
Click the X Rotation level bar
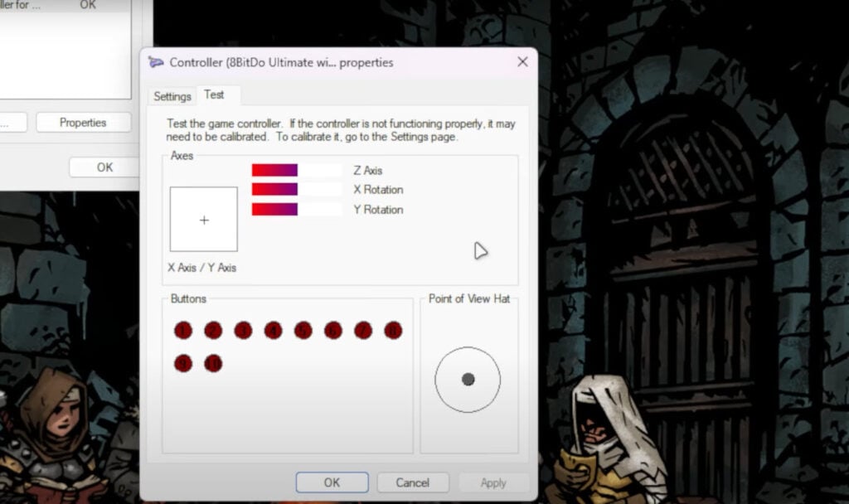click(x=297, y=189)
